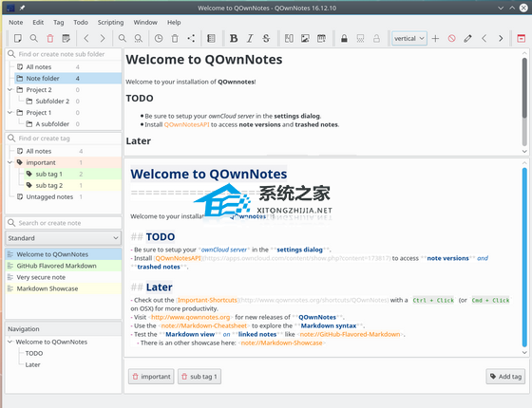This screenshot has width=532, height=408.
Task: Open the Note menu
Action: pos(15,23)
